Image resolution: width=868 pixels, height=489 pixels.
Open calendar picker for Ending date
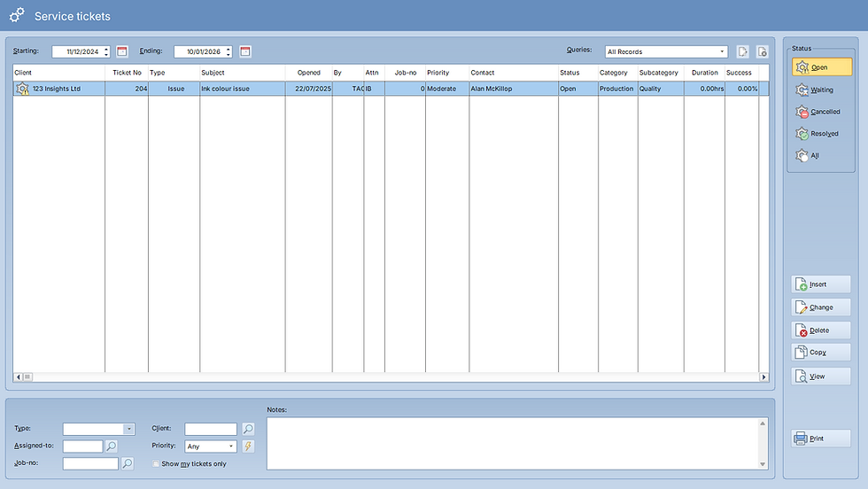[245, 51]
